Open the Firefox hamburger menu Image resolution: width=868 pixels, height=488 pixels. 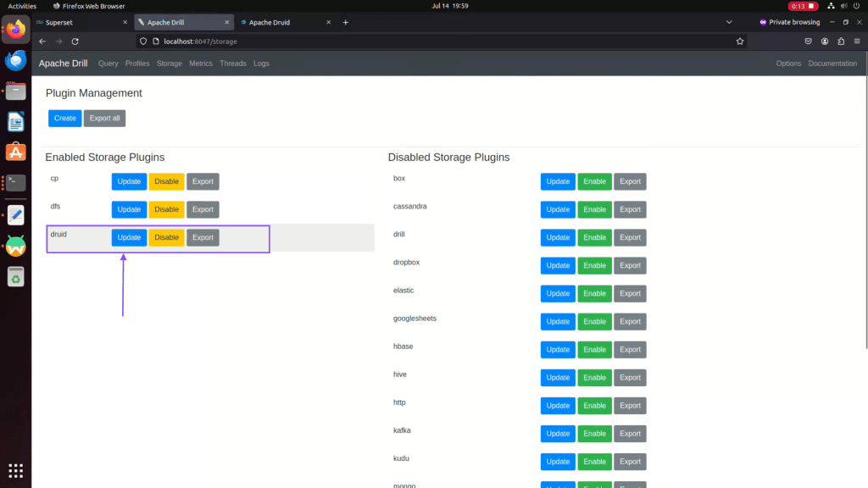coord(856,41)
